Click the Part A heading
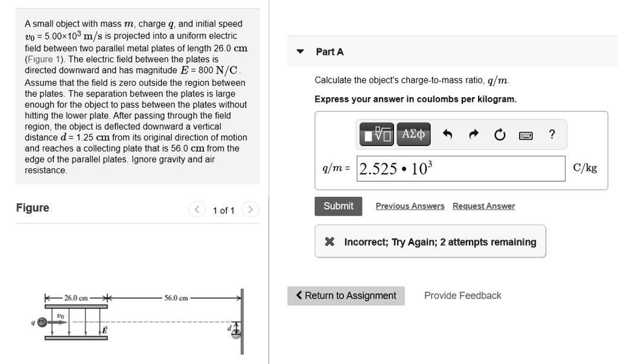 330,52
